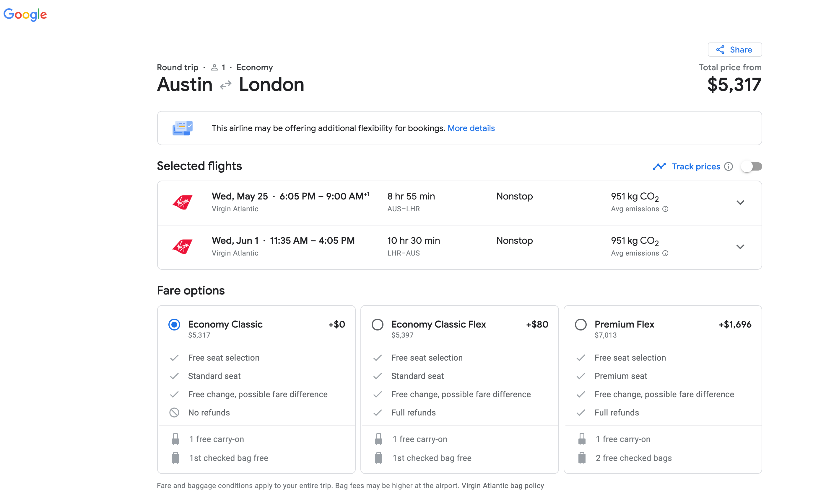Open the Virgin Atlantic bag policy link
Screen dimensions: 839x504
[503, 486]
